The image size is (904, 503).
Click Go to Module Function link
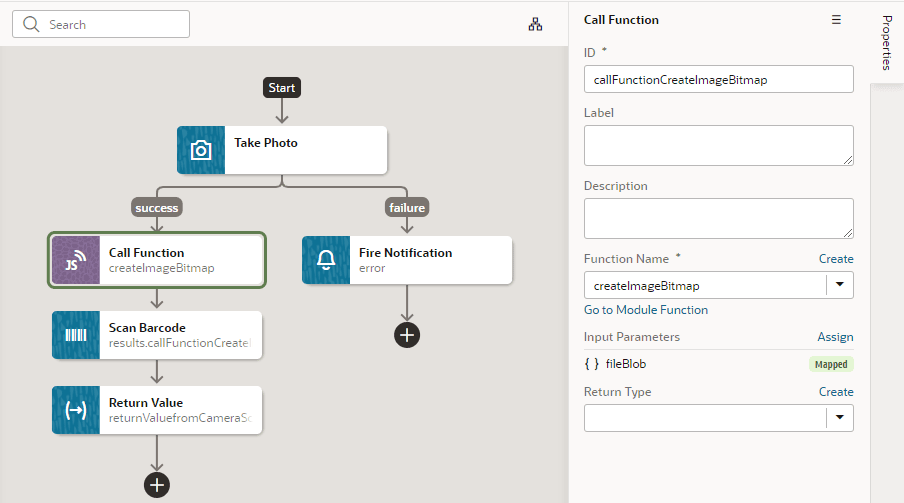tap(646, 310)
